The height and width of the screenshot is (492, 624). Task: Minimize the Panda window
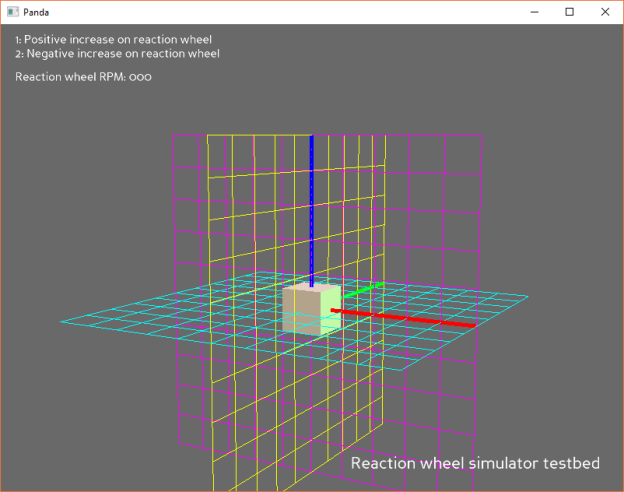click(x=534, y=12)
